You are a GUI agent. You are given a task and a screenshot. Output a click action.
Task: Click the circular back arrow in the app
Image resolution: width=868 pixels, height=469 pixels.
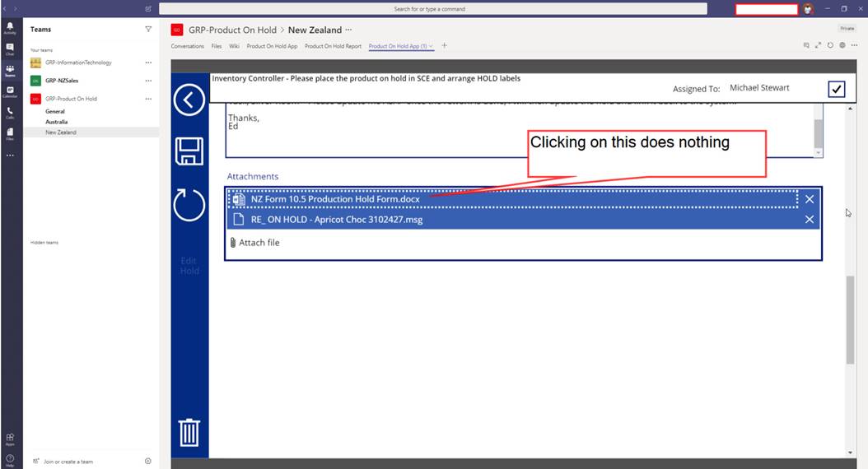coord(189,100)
